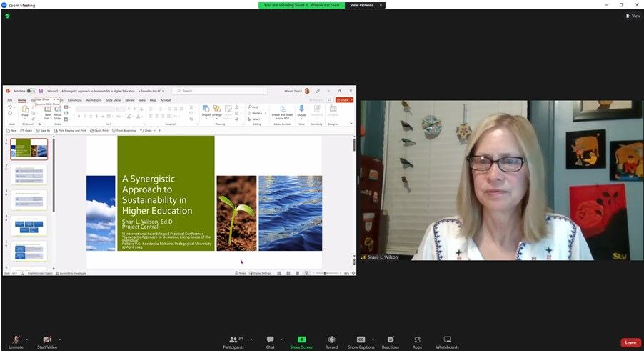The image size is (644, 351).
Task: Open the Chat panel
Action: coord(270,340)
